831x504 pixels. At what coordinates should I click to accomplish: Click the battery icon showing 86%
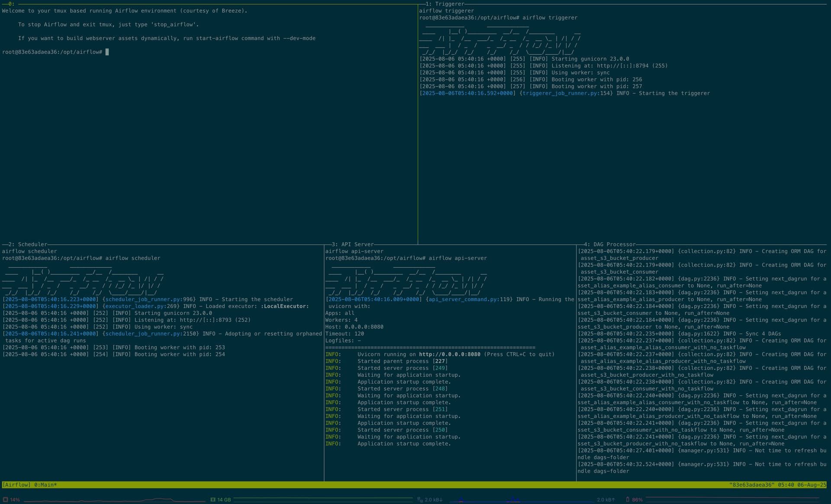pyautogui.click(x=628, y=500)
